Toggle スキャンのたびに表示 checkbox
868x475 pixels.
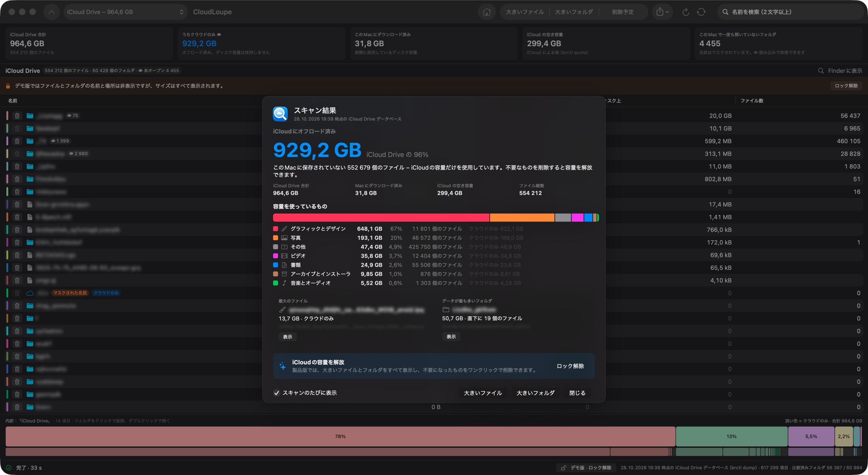point(277,393)
